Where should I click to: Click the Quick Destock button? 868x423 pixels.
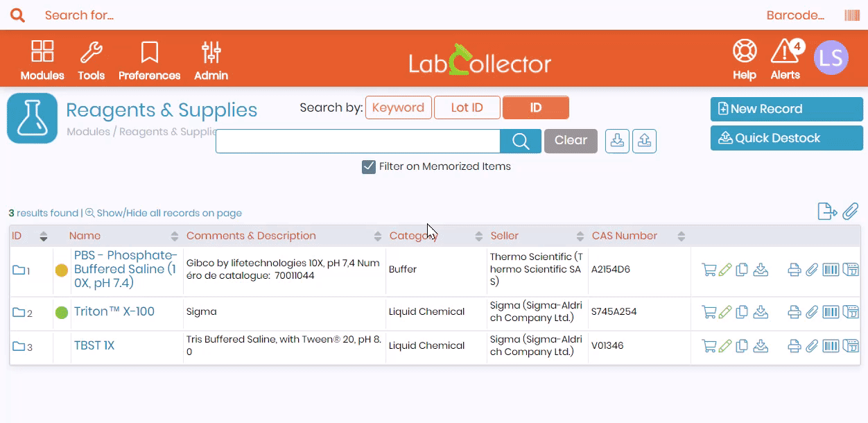pyautogui.click(x=787, y=138)
